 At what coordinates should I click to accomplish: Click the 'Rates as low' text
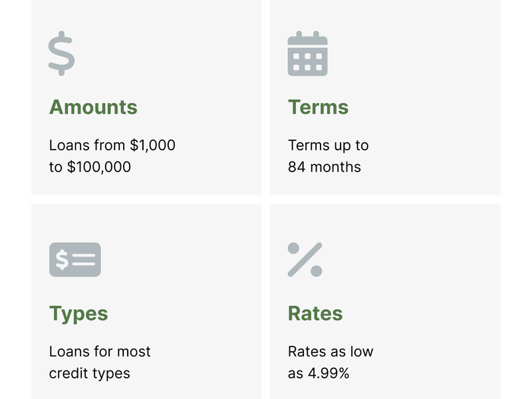pos(331,352)
